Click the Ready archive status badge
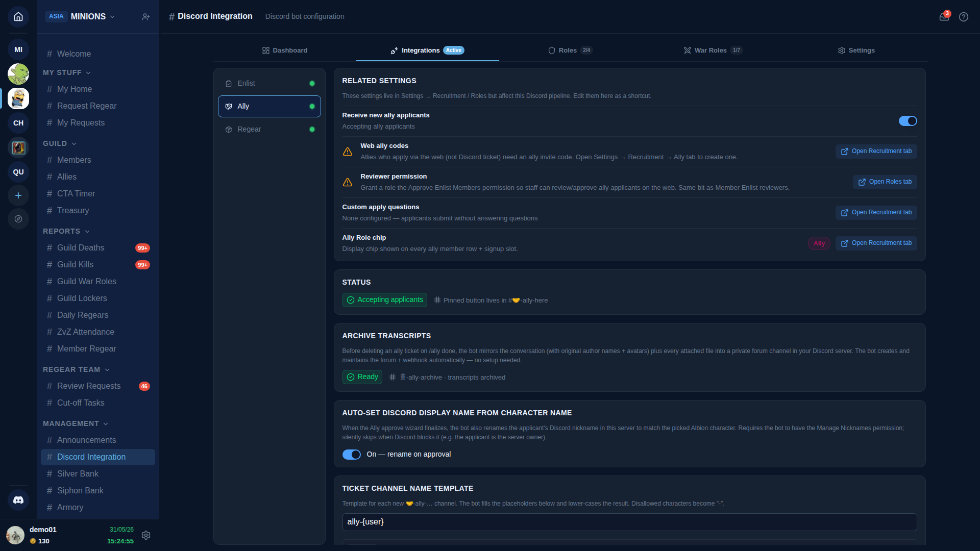980x551 pixels. (362, 377)
